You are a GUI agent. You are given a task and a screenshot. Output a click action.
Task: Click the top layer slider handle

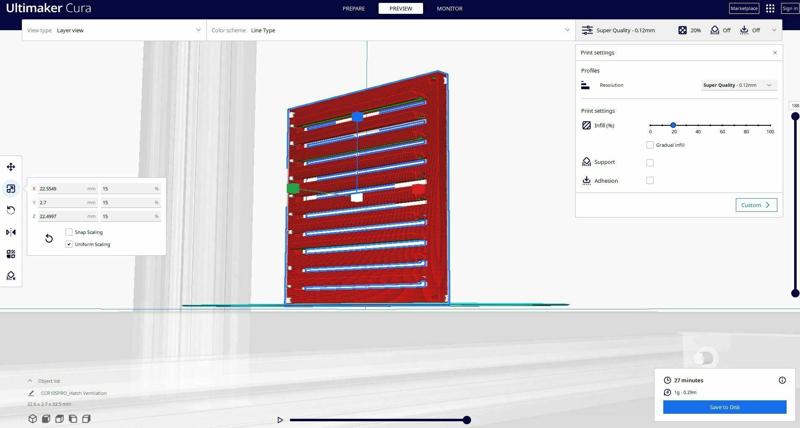(795, 116)
